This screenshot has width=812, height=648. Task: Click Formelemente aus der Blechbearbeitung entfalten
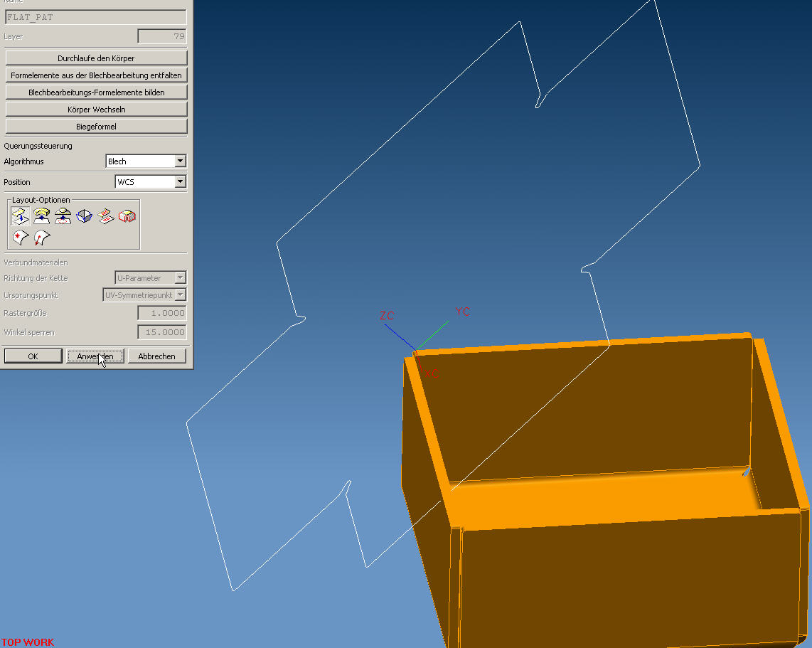tap(96, 75)
